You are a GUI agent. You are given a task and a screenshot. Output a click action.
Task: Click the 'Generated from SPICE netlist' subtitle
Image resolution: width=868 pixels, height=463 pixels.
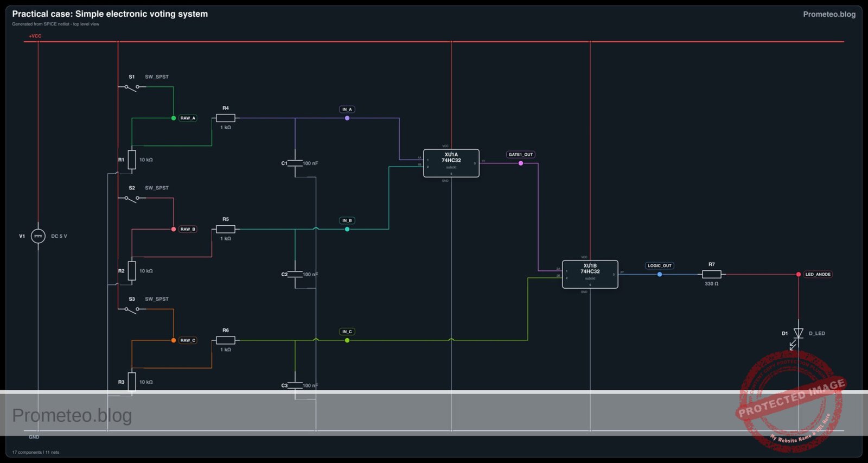pos(56,24)
